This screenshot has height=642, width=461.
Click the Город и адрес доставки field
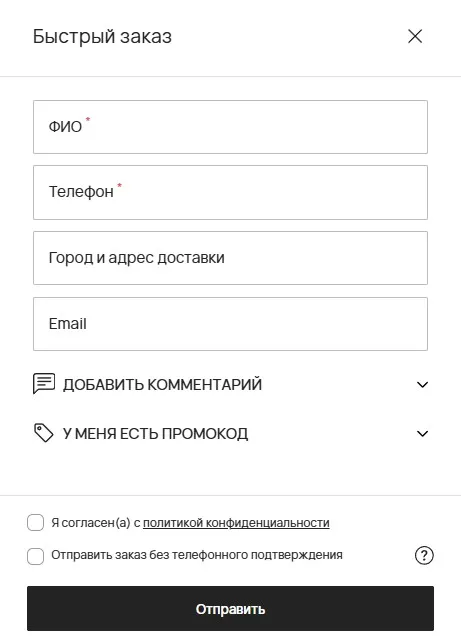tap(230, 258)
